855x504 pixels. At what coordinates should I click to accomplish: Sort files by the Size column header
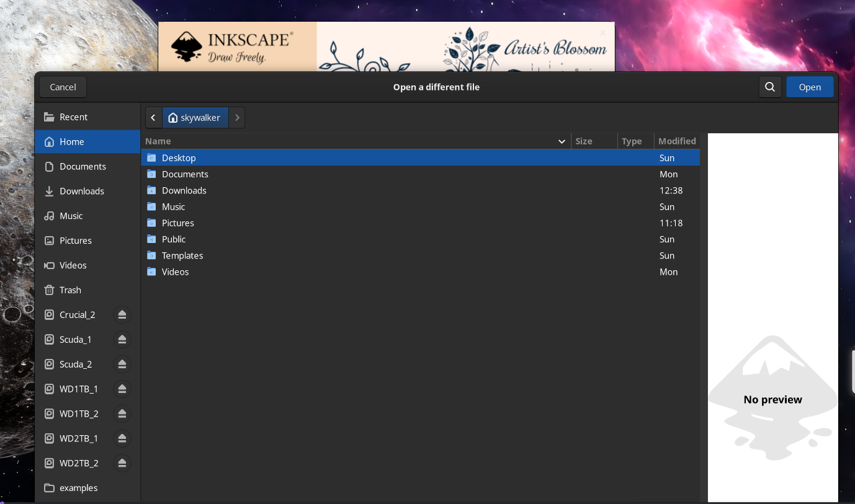pyautogui.click(x=594, y=141)
